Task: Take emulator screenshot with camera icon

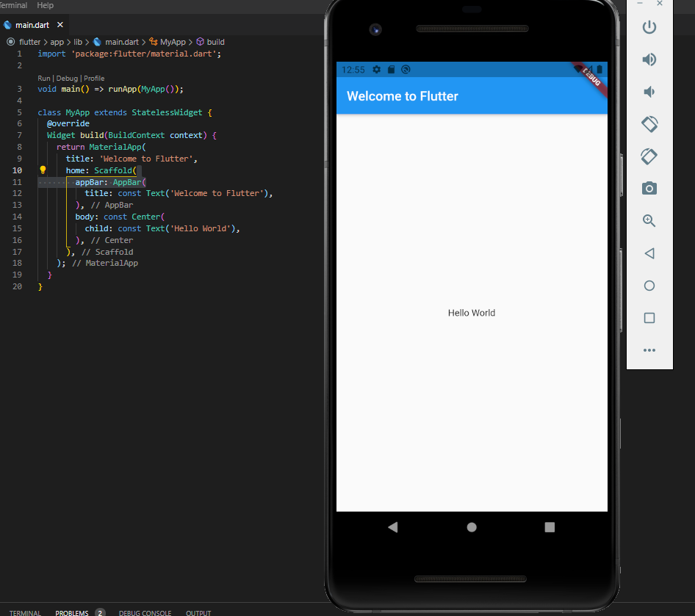Action: point(649,189)
